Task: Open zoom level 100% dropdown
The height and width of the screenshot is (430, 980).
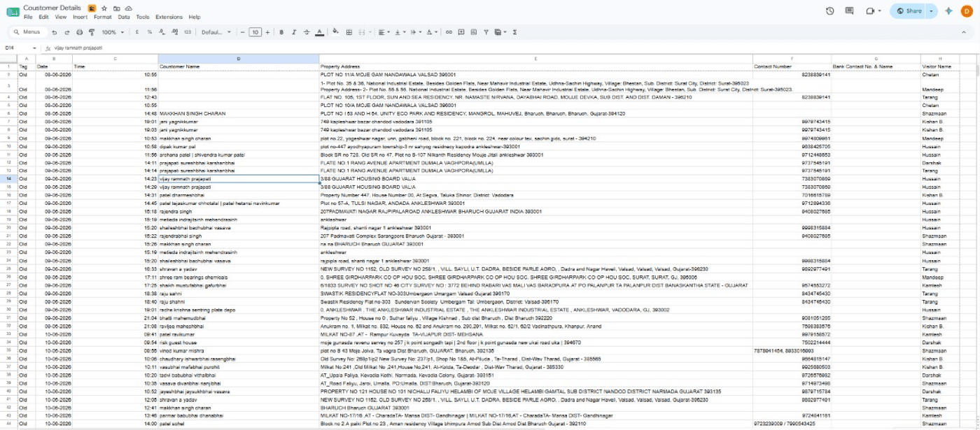Action: coord(113,32)
